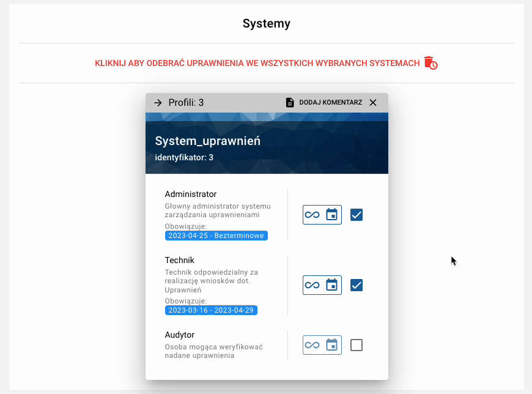Close the System_uprawnień card
The width and height of the screenshot is (532, 394).
[373, 103]
